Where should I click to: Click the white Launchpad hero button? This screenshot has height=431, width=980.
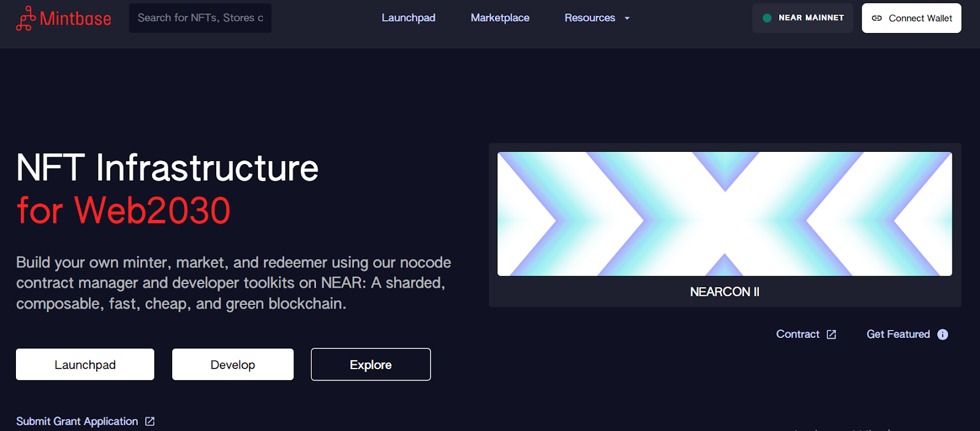coord(85,364)
